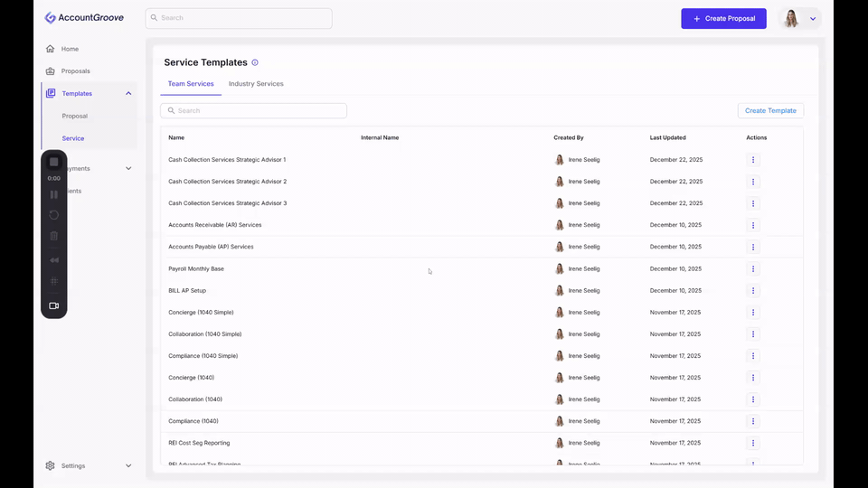Select Concierge (1040 Simple) row name
This screenshot has height=488, width=868.
tap(201, 312)
